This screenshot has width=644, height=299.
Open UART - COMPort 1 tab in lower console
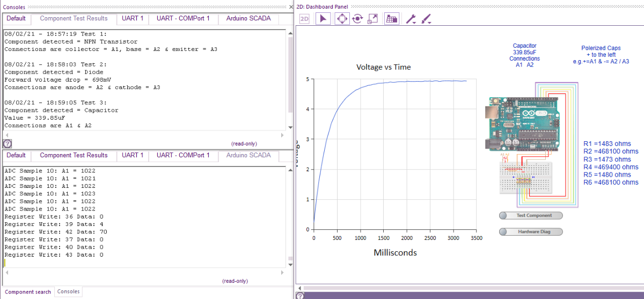click(x=183, y=156)
